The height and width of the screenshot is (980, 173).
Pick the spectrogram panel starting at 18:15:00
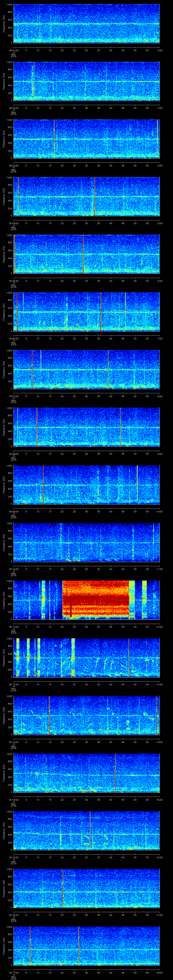(x=86, y=831)
